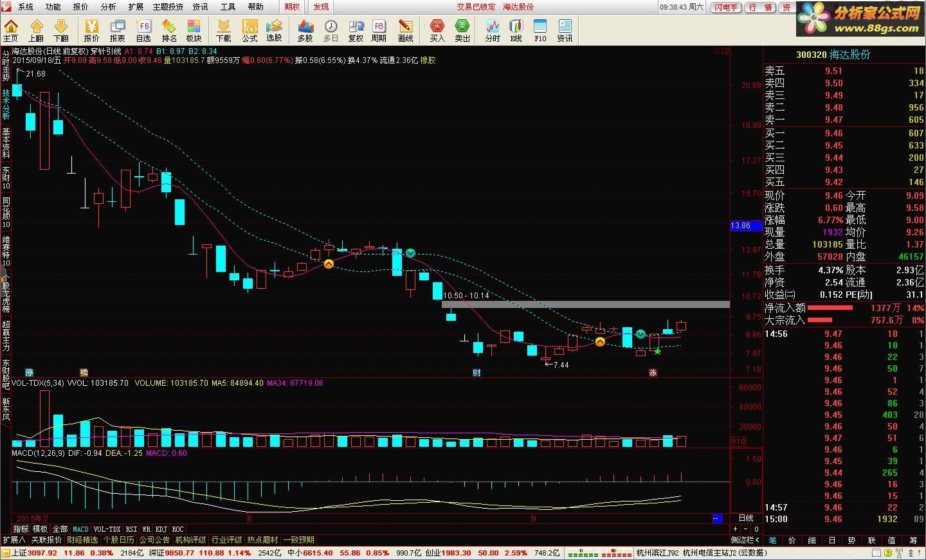Open the 资讯 news toolbar icon
Viewport: 926px width, 560px height.
point(565,30)
